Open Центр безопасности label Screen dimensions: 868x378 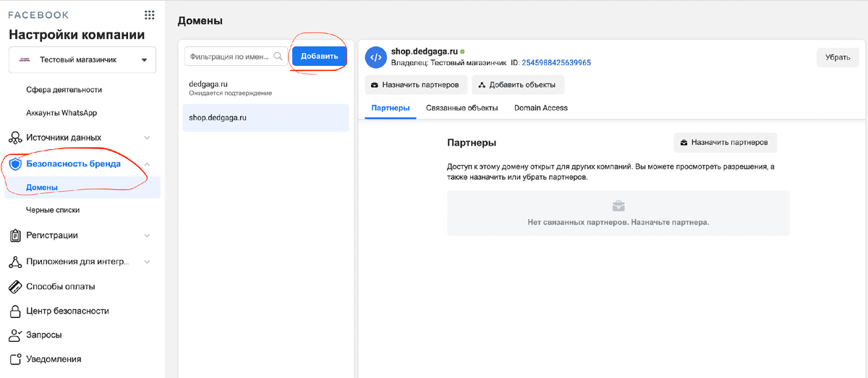pyautogui.click(x=67, y=311)
